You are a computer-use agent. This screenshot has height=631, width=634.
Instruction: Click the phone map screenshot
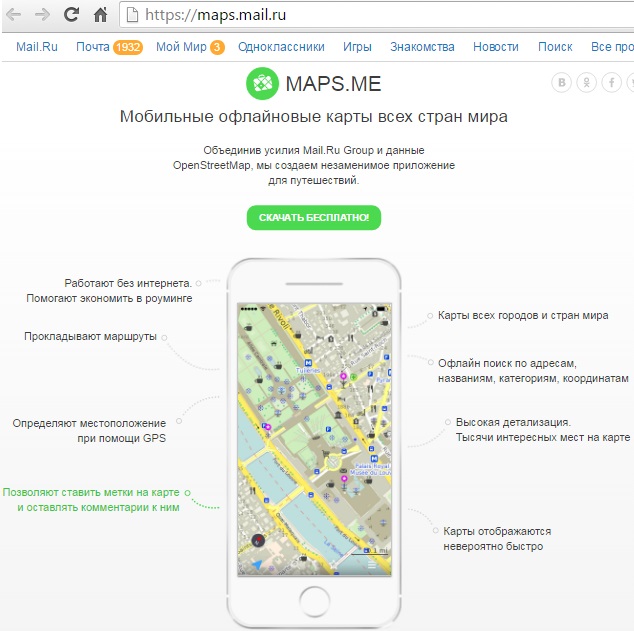click(314, 439)
